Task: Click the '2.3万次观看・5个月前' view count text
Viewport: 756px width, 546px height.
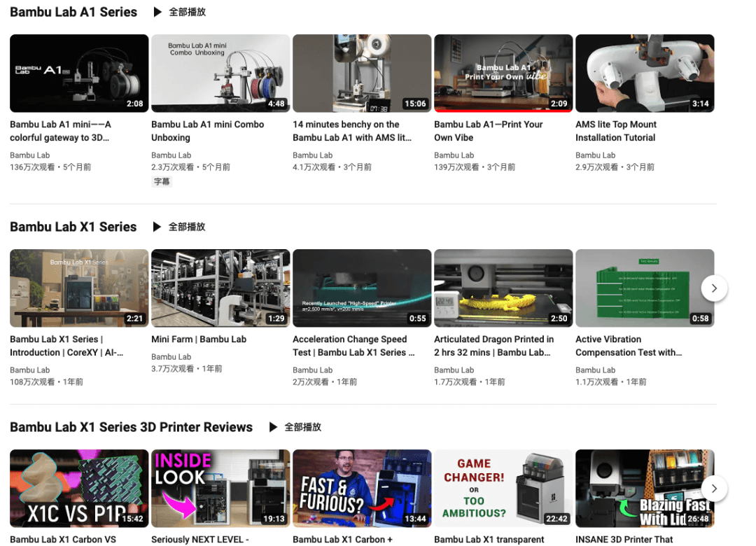Action: (191, 167)
